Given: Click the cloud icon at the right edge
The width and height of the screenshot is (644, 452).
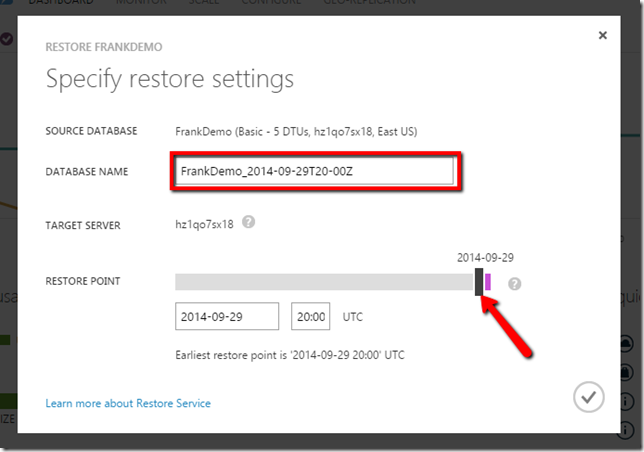Looking at the screenshot, I should tap(625, 343).
